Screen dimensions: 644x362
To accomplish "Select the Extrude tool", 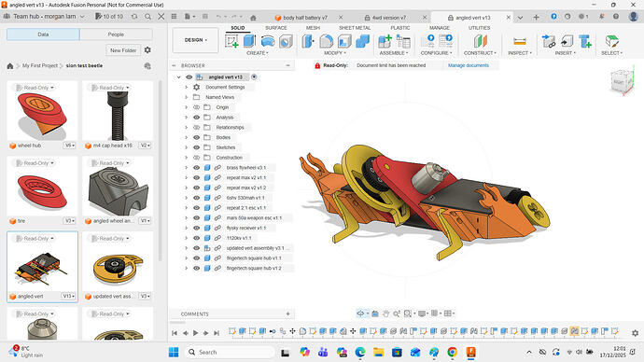I will tap(249, 41).
